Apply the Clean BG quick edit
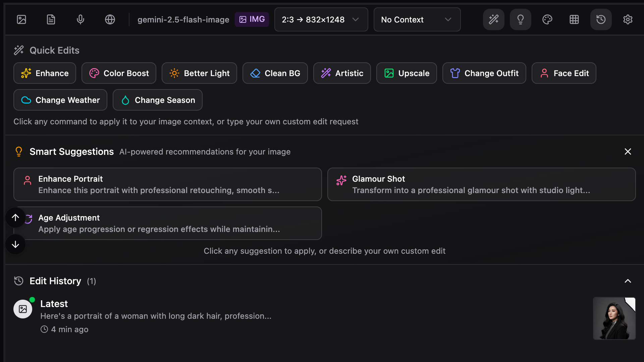Screen dimensions: 644x362 point(275,73)
